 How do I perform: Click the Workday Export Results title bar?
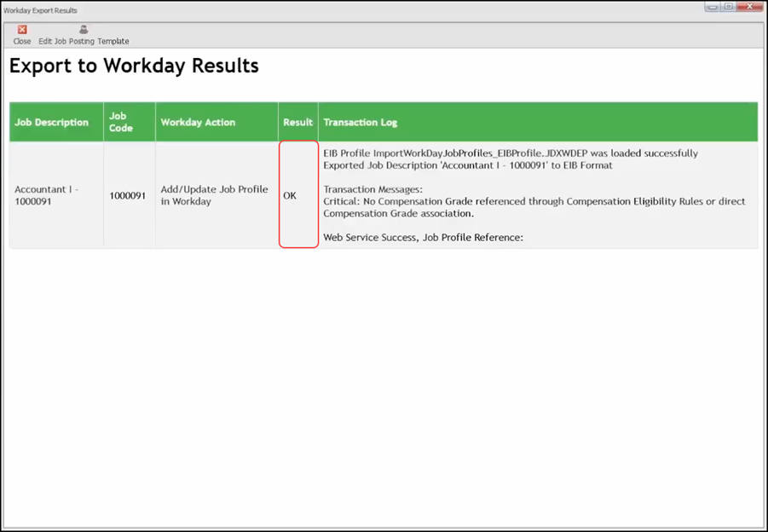click(x=341, y=9)
